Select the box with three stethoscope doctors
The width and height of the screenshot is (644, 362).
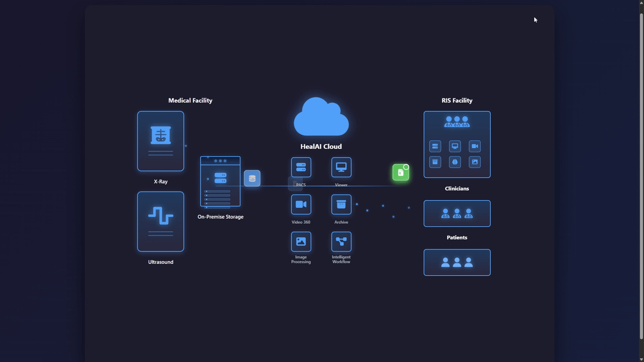tap(457, 214)
